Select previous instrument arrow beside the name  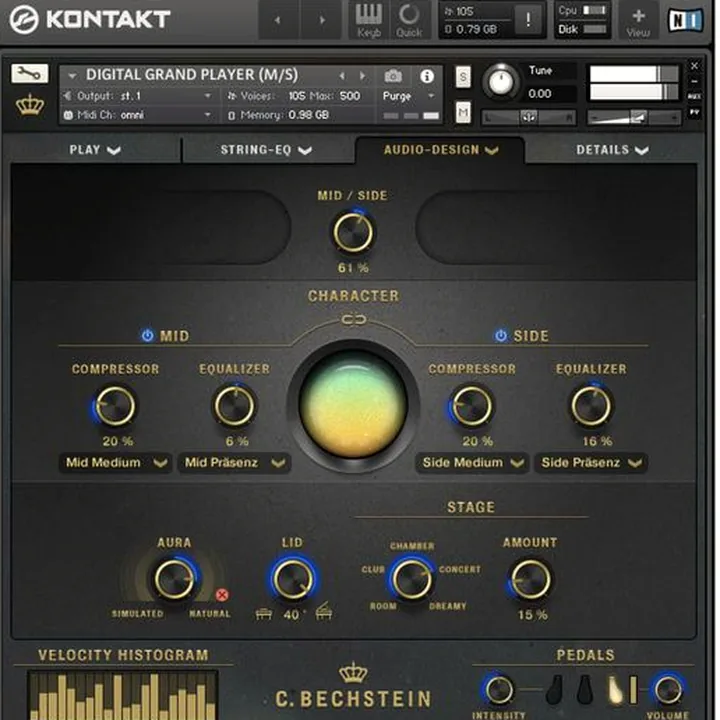[342, 76]
